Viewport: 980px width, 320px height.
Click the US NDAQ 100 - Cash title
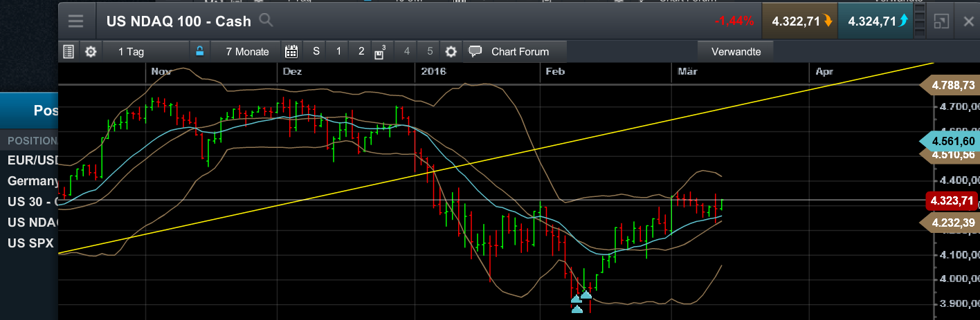tap(179, 21)
